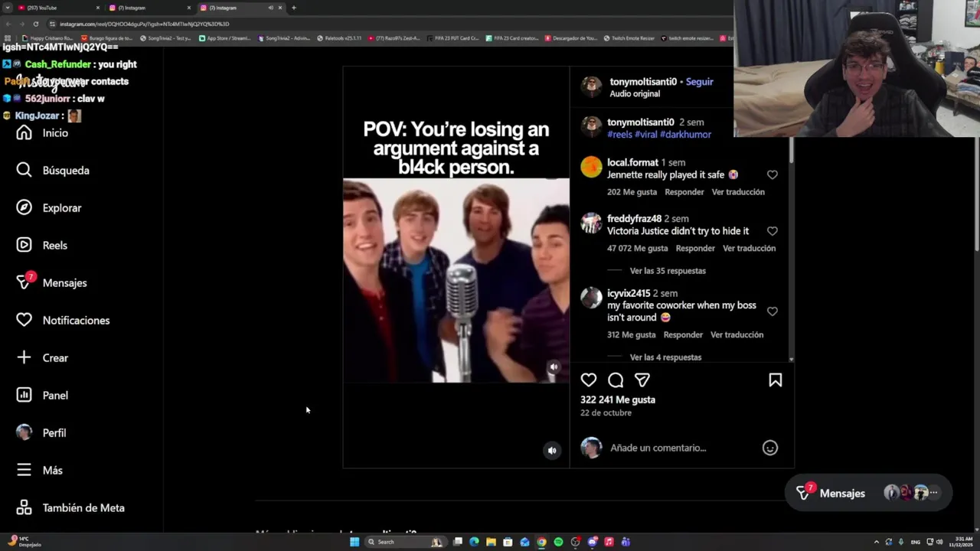Open tonymoltisanti0 username in header
The image size is (980, 551).
coord(643,82)
